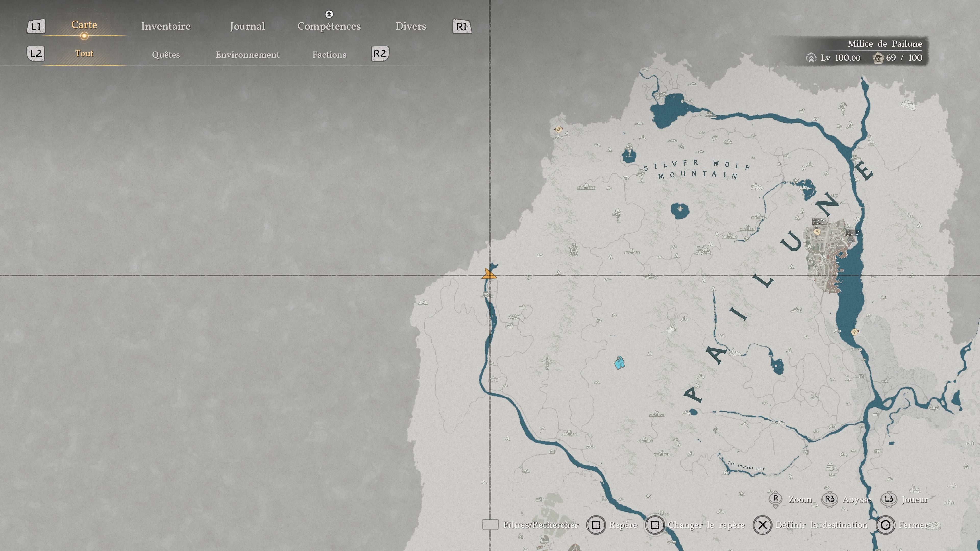This screenshot has width=980, height=551.
Task: Click the R2 next-filter button icon
Action: point(380,54)
